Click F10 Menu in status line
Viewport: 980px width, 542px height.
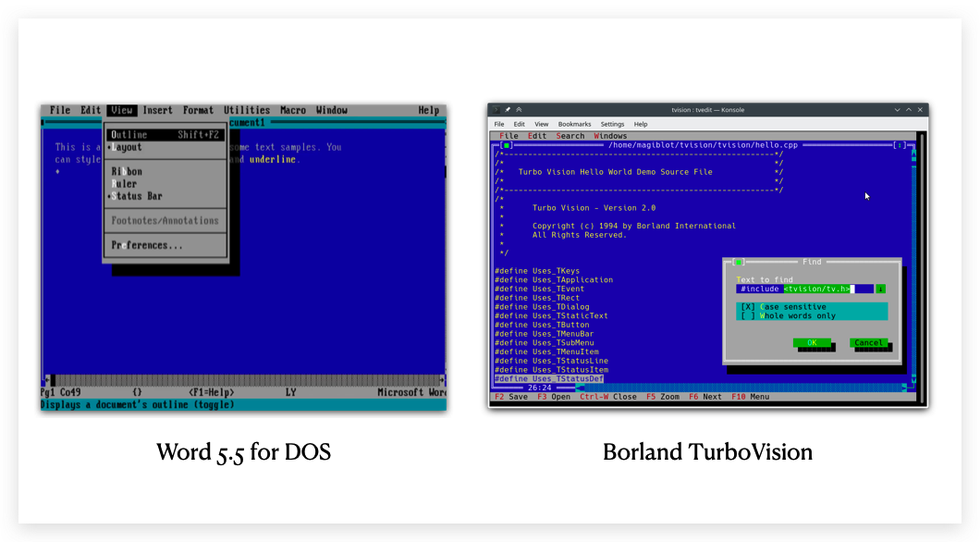tap(750, 397)
